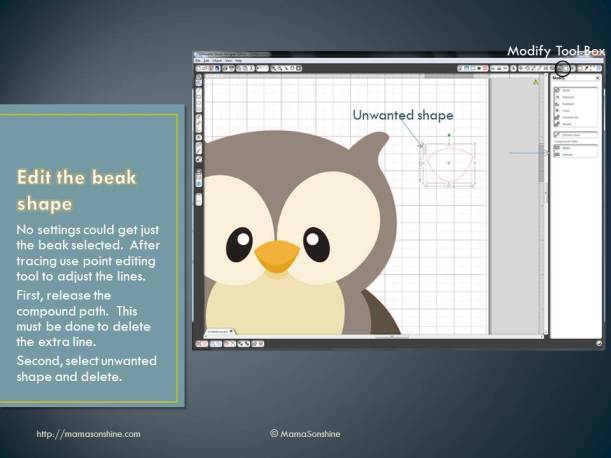Click the document tab at canvas bottom
The height and width of the screenshot is (458, 611).
click(x=216, y=331)
